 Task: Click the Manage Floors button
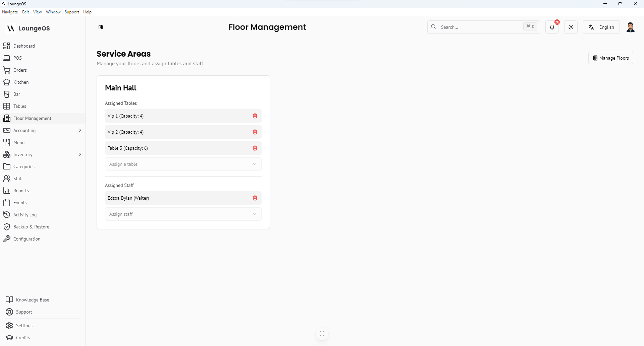[611, 58]
